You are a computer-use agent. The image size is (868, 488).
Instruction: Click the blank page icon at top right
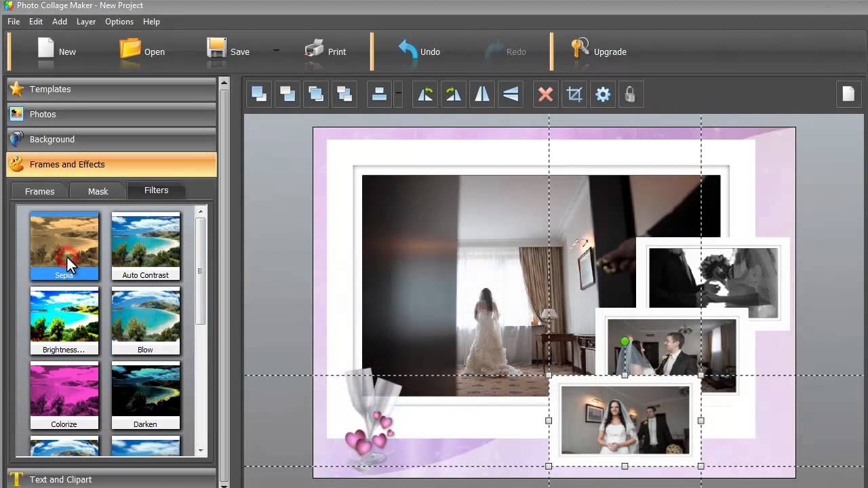pyautogui.click(x=848, y=94)
